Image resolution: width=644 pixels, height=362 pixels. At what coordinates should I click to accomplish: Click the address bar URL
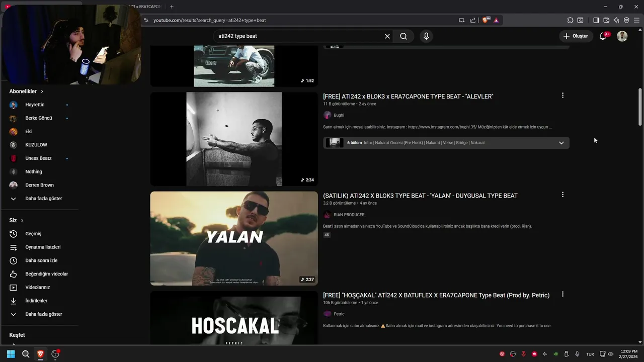pyautogui.click(x=209, y=20)
